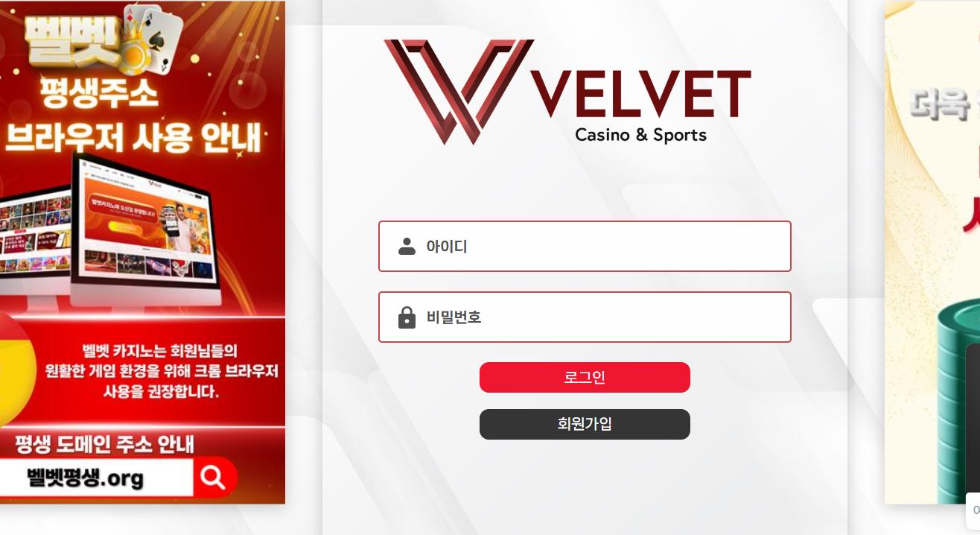Click the 벨벳평생.org domain search box
Viewport: 980px width, 535px height.
click(95, 478)
